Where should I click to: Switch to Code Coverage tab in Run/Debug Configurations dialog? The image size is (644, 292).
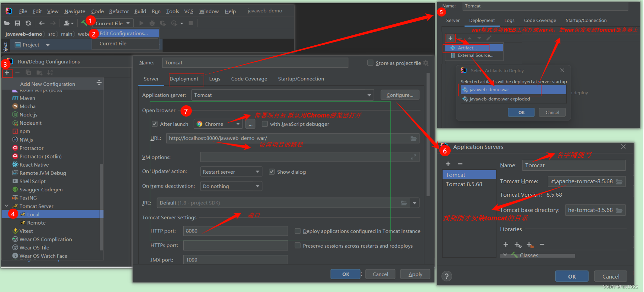(249, 79)
